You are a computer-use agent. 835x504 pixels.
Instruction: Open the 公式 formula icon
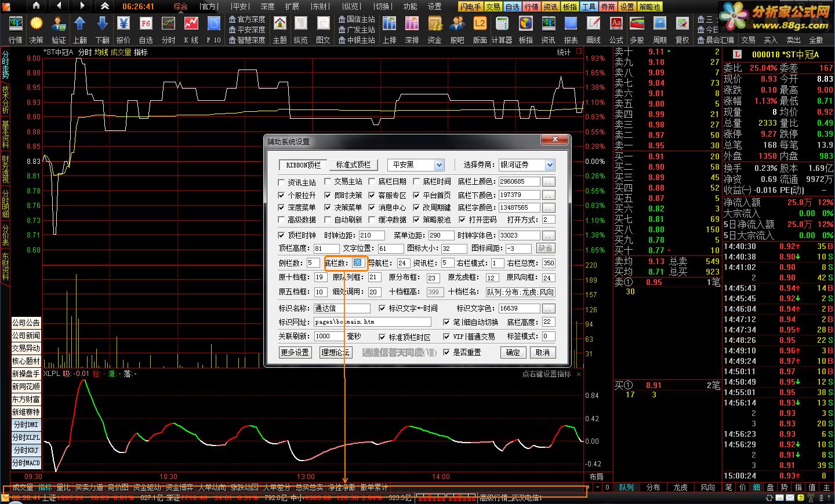616,29
